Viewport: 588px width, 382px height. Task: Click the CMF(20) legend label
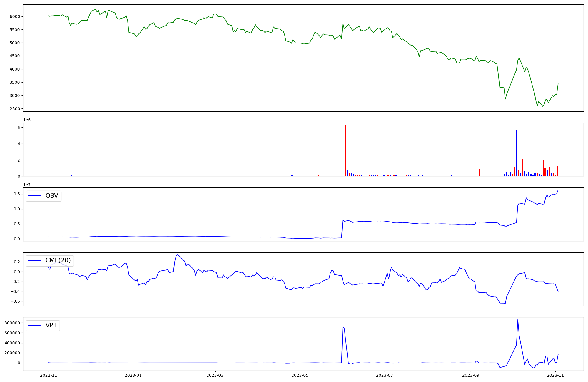[58, 260]
